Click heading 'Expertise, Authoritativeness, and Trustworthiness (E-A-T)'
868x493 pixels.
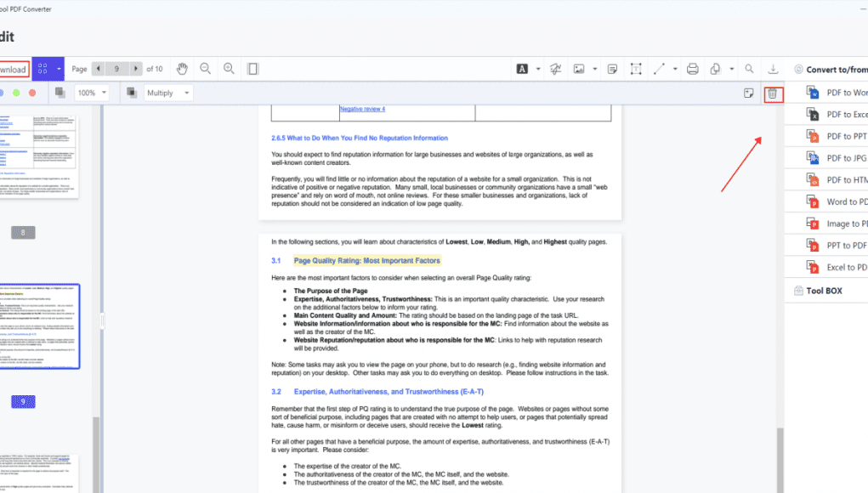(389, 392)
